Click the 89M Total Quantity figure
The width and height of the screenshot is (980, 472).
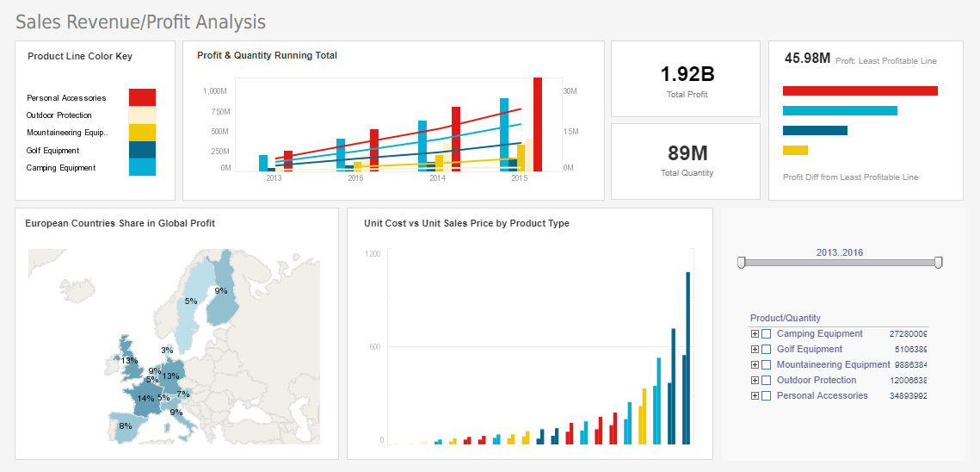687,152
